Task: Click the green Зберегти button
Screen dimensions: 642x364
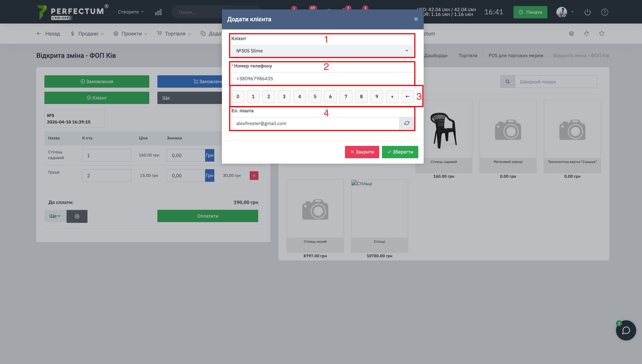Action: click(400, 152)
